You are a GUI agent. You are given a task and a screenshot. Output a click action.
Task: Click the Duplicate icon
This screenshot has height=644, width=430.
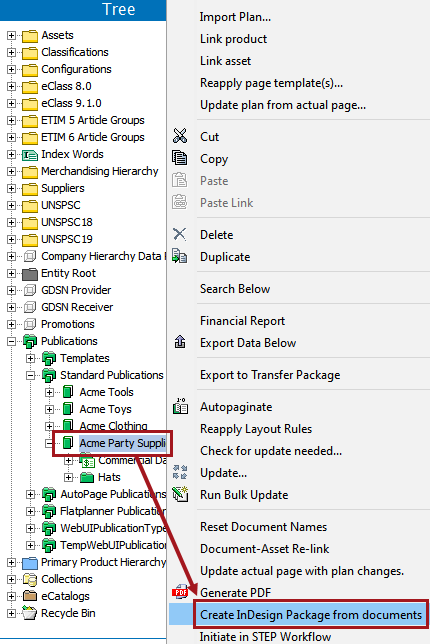pyautogui.click(x=179, y=256)
